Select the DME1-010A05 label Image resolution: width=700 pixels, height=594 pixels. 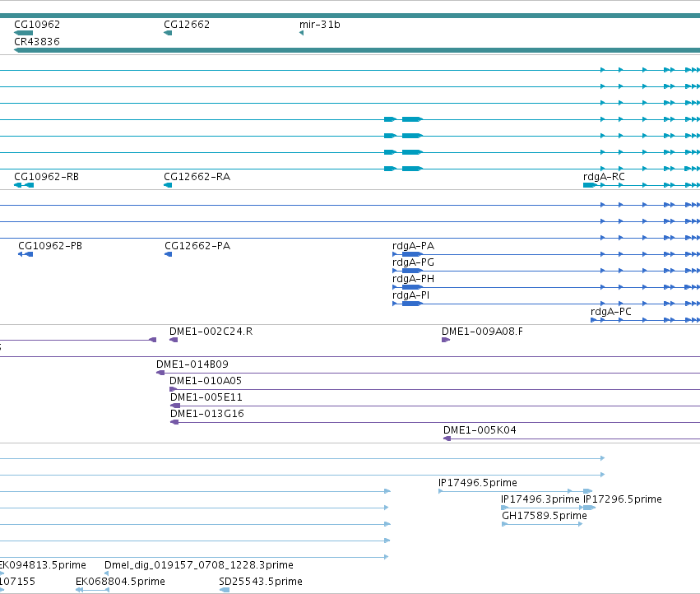coord(206,381)
